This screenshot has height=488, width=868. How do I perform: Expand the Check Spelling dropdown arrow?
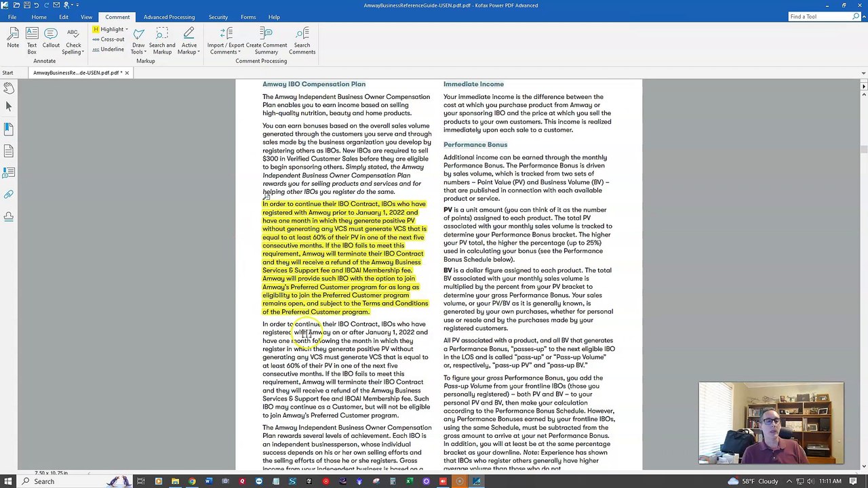tap(83, 52)
